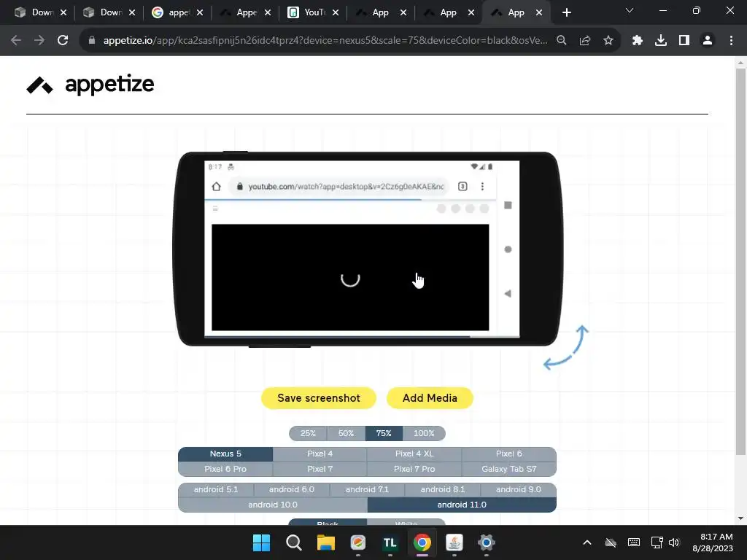Select the Pixel 7 device
The height and width of the screenshot is (560, 747).
coord(320,469)
